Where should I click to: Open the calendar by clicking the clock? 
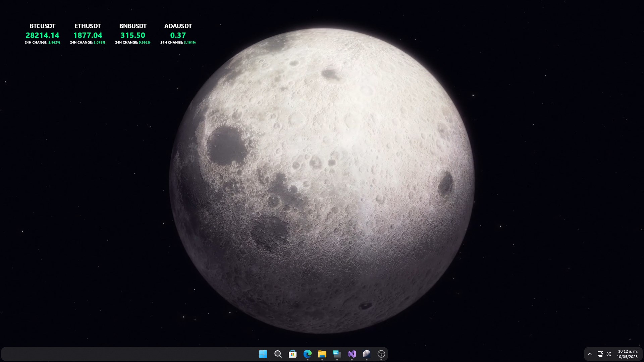627,351
